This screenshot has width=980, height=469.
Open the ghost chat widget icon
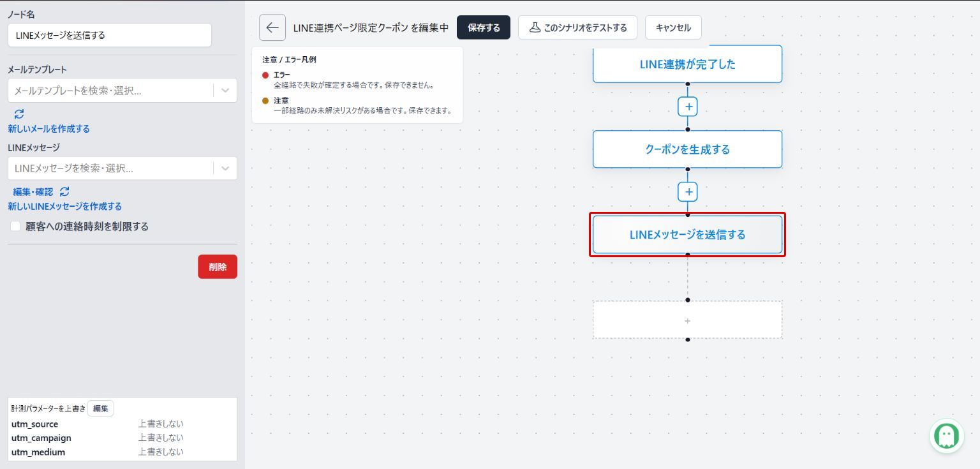click(947, 436)
